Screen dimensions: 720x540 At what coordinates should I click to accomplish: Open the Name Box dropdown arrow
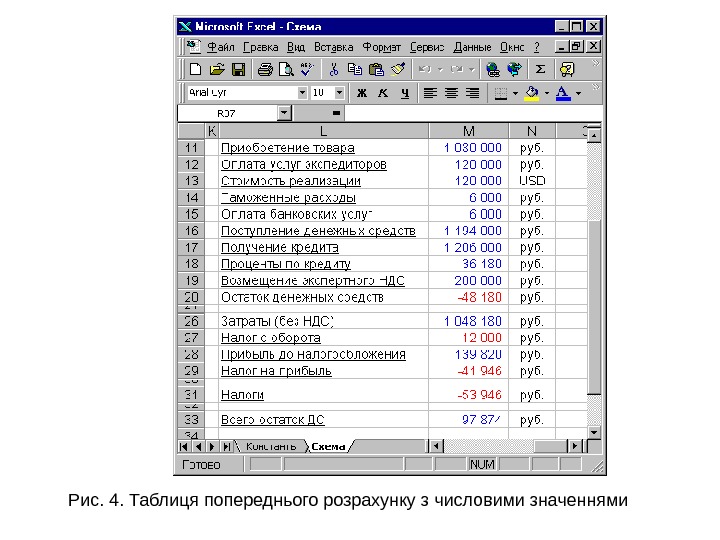pos(284,113)
